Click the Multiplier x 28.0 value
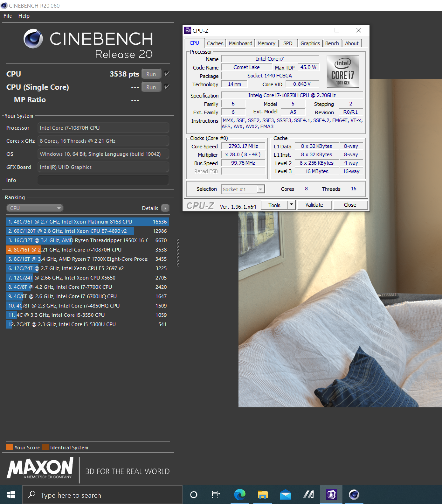The image size is (442, 504). click(x=243, y=154)
